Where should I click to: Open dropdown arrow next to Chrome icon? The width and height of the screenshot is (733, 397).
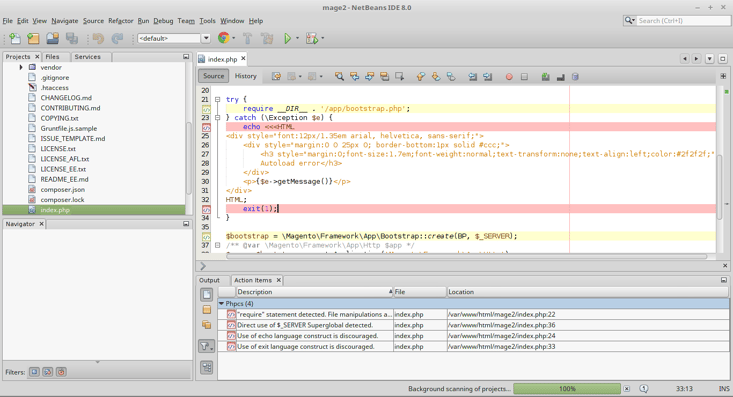point(234,38)
